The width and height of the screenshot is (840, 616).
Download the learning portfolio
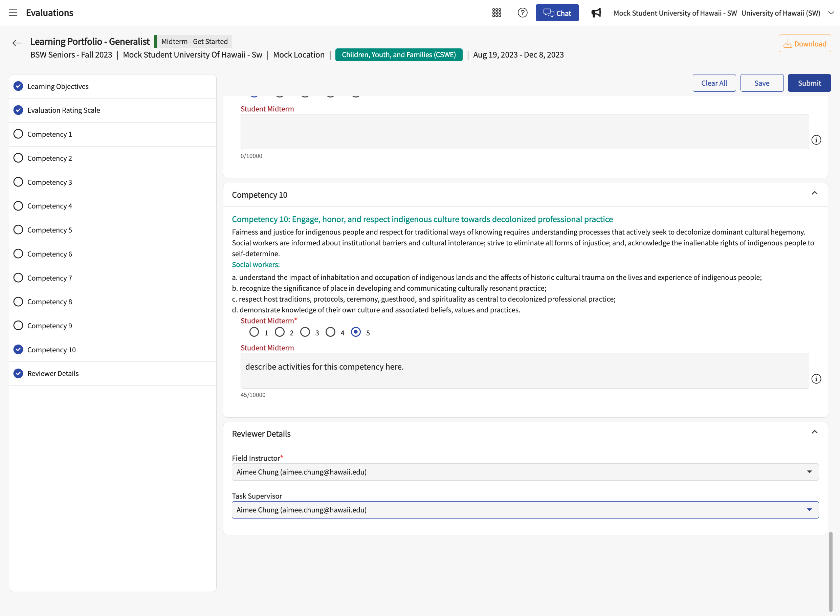pyautogui.click(x=804, y=43)
